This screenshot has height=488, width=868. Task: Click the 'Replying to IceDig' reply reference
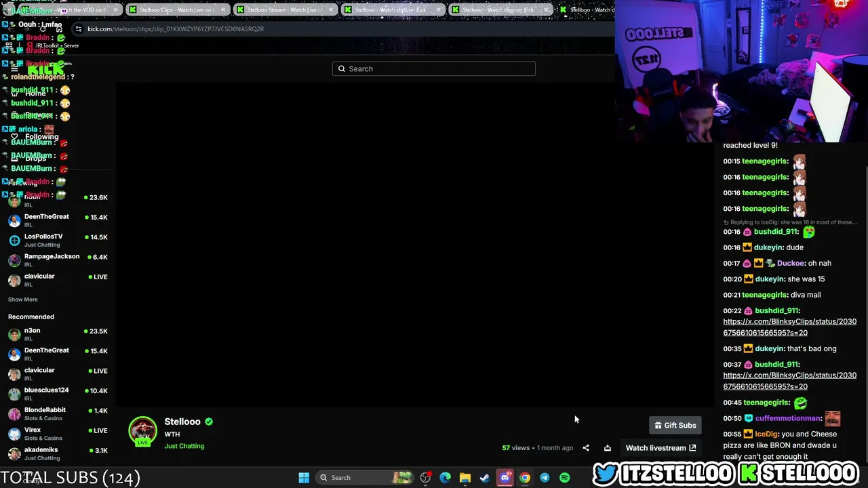pyautogui.click(x=791, y=222)
